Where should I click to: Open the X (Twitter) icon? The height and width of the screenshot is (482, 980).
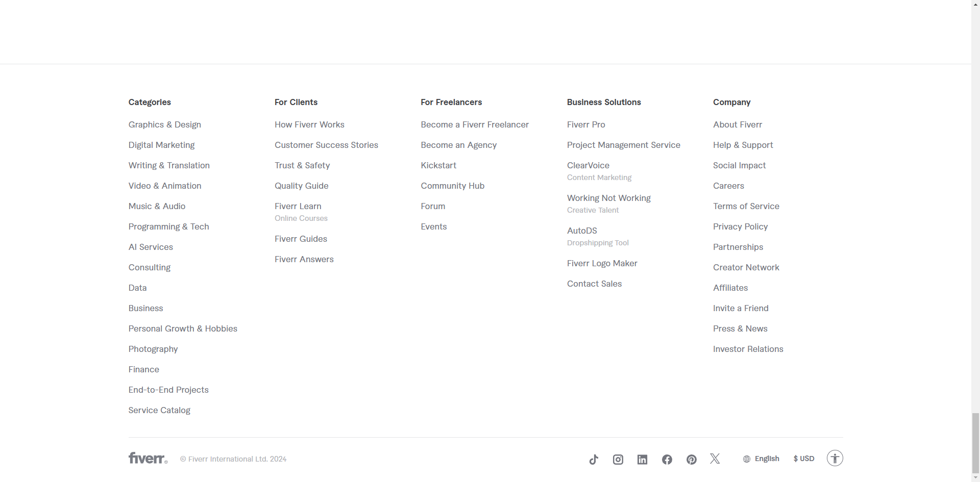tap(715, 459)
